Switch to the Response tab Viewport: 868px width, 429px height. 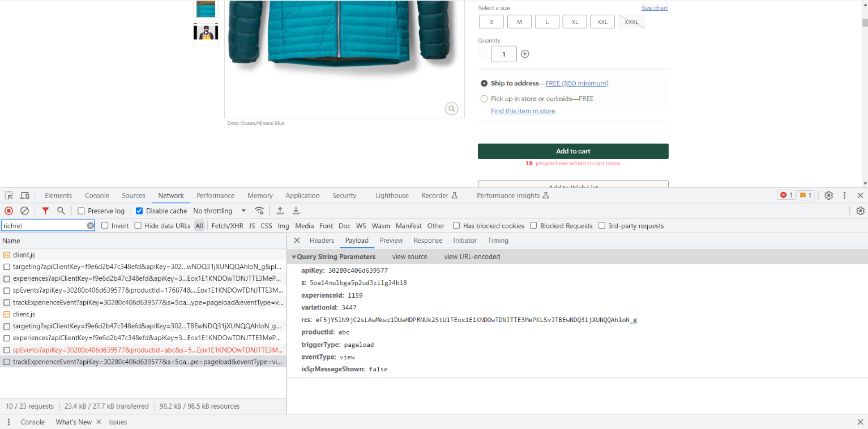click(x=427, y=241)
